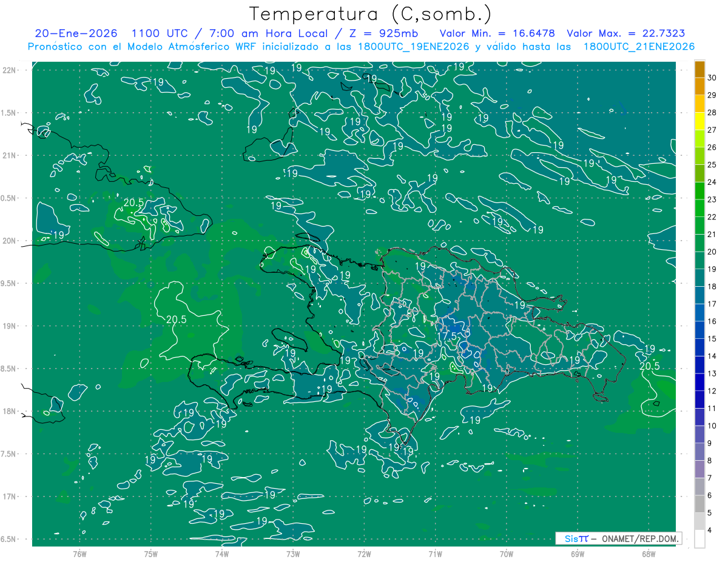Viewport: 728px width, 562px height.
Task: Click 'Valor Max. = 22.7323' text
Action: point(626,33)
